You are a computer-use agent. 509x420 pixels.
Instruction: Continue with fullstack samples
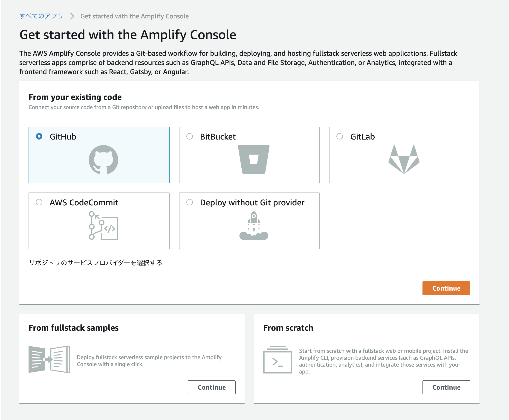(211, 387)
